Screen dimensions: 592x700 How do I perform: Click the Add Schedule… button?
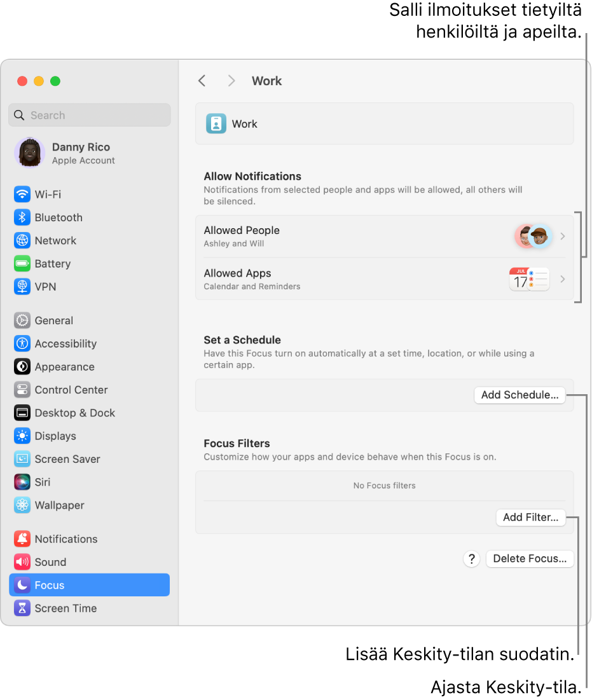click(520, 395)
